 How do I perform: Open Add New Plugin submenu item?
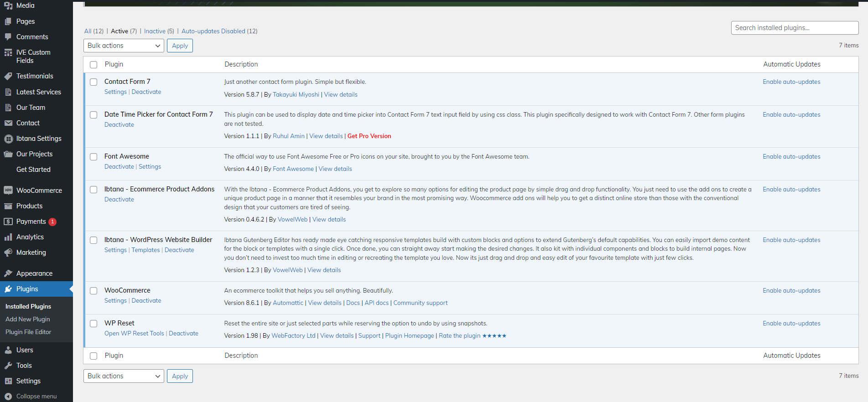tap(28, 319)
